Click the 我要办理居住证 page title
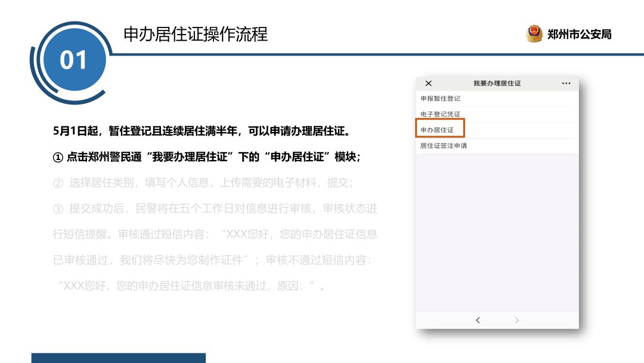This screenshot has height=363, width=644. 497,84
